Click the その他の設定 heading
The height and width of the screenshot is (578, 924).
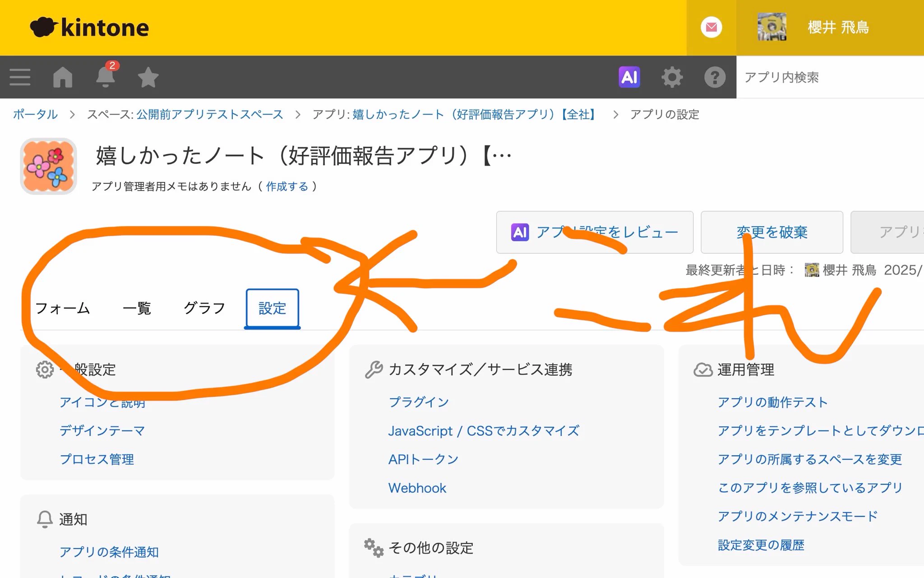431,548
